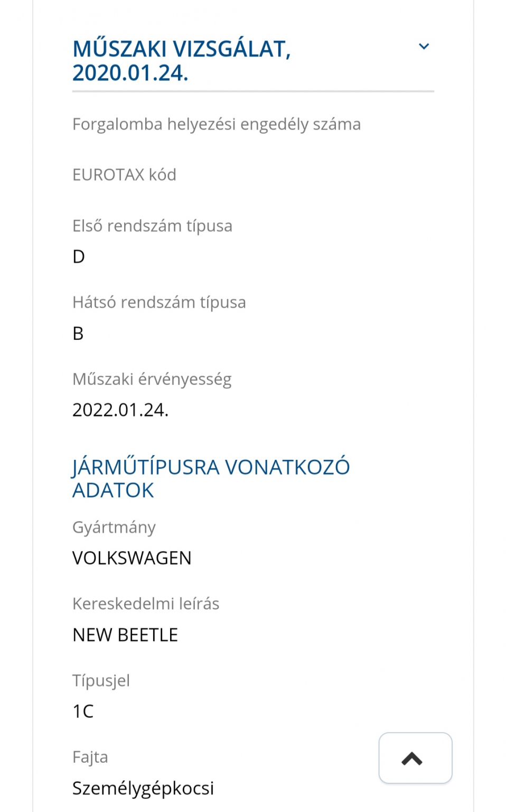Select the Hátsó rendszám típusa label
This screenshot has width=506, height=812.
click(x=159, y=302)
